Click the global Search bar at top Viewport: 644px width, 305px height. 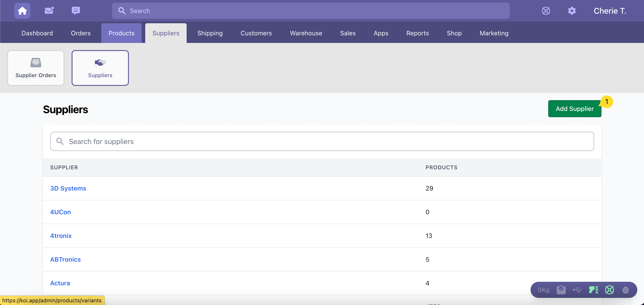click(311, 11)
